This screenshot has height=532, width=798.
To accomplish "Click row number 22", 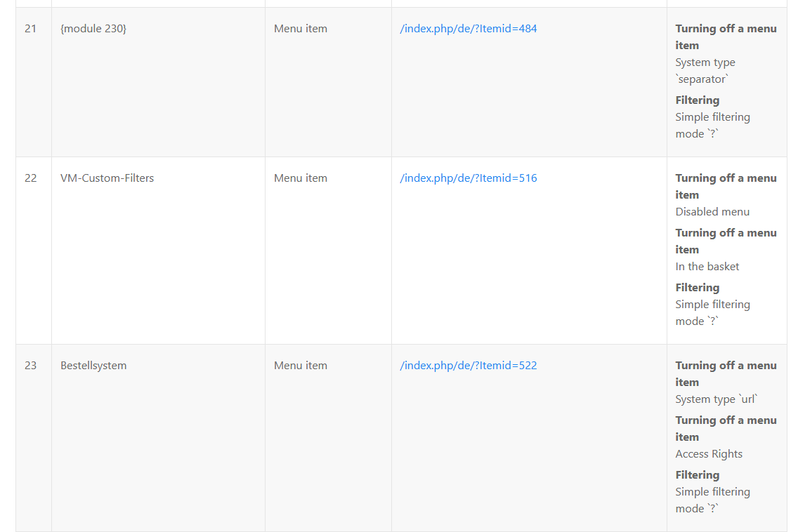I will [30, 178].
